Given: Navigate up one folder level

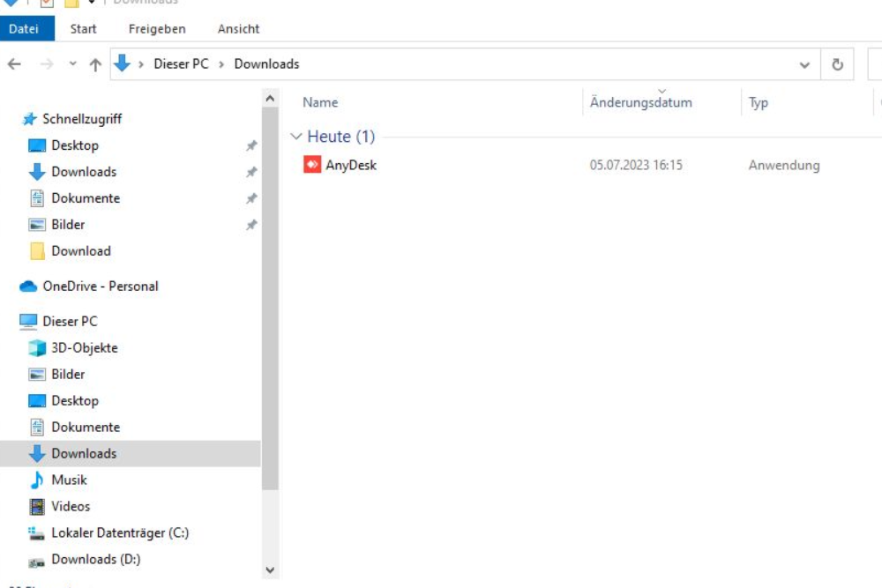Looking at the screenshot, I should (x=95, y=64).
